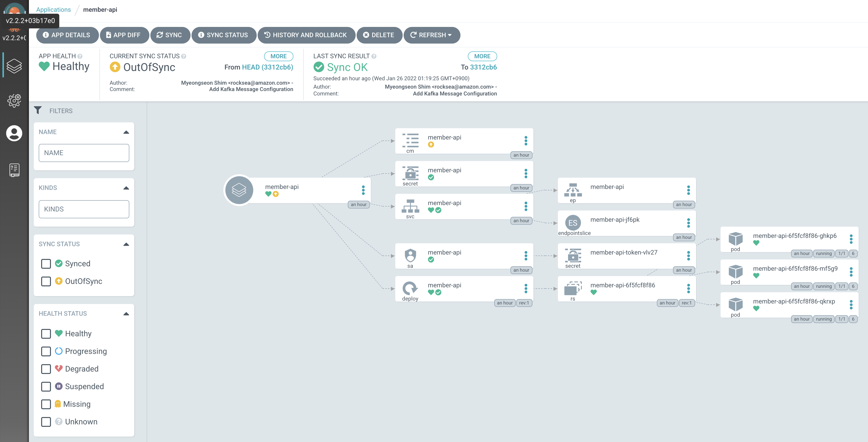Viewport: 868px width, 442px height.
Task: Open kebab menu on rs member-api-6f5fcf8f86
Action: 688,289
